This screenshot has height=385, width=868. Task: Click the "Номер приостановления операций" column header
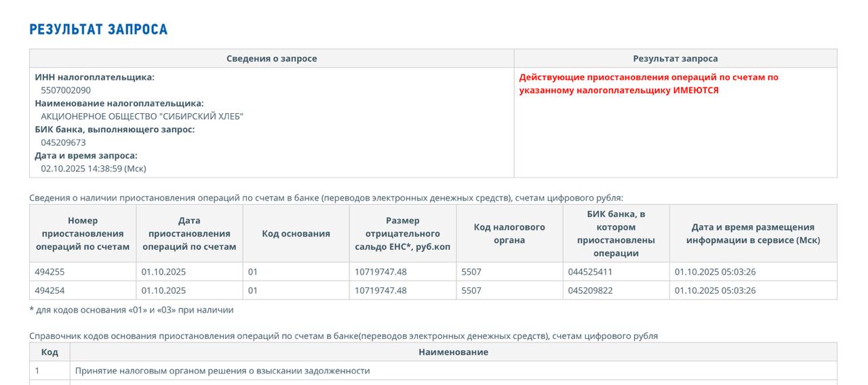(83, 233)
